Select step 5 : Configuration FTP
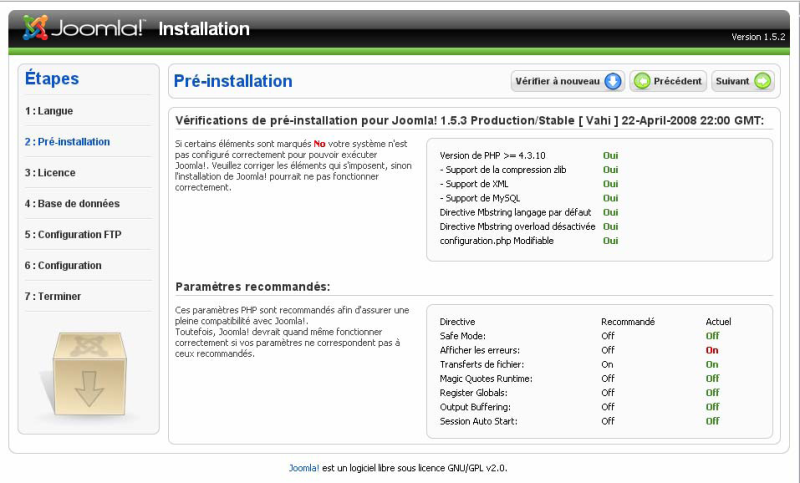This screenshot has width=800, height=483. (x=73, y=235)
